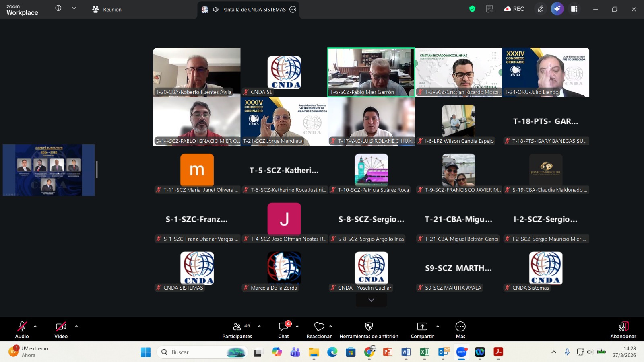Unmute the microphone with the Audio button
This screenshot has height=362, width=644.
22,330
